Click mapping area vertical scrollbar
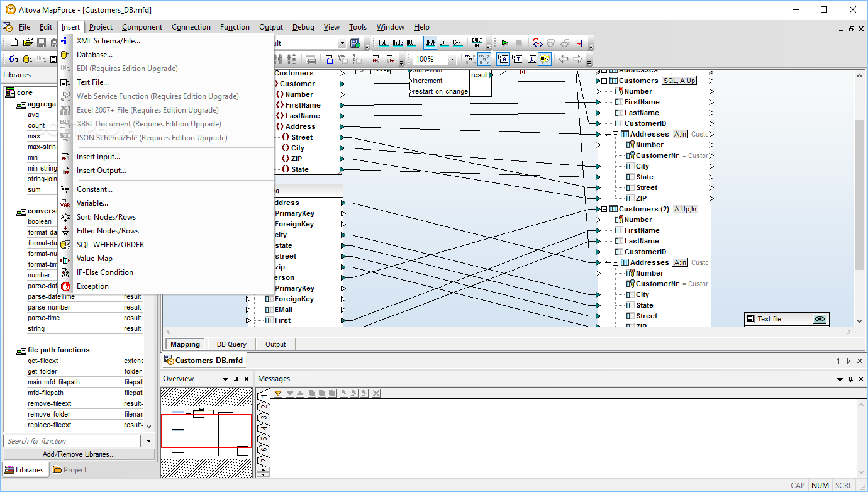The width and height of the screenshot is (868, 492). 860,195
